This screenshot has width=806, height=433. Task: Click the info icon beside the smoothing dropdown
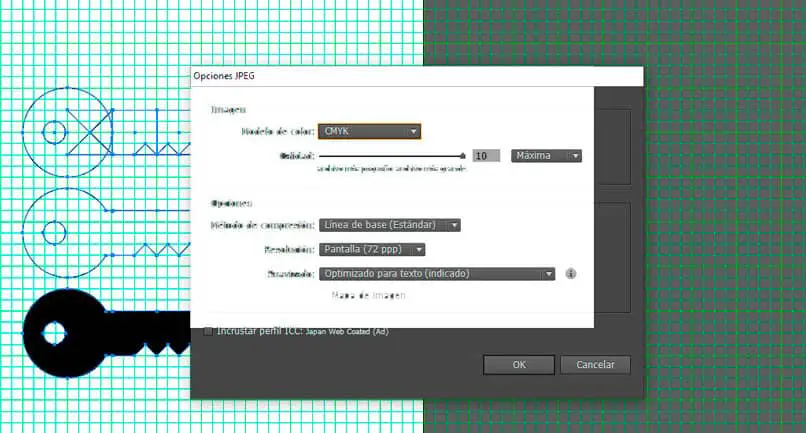pos(571,274)
